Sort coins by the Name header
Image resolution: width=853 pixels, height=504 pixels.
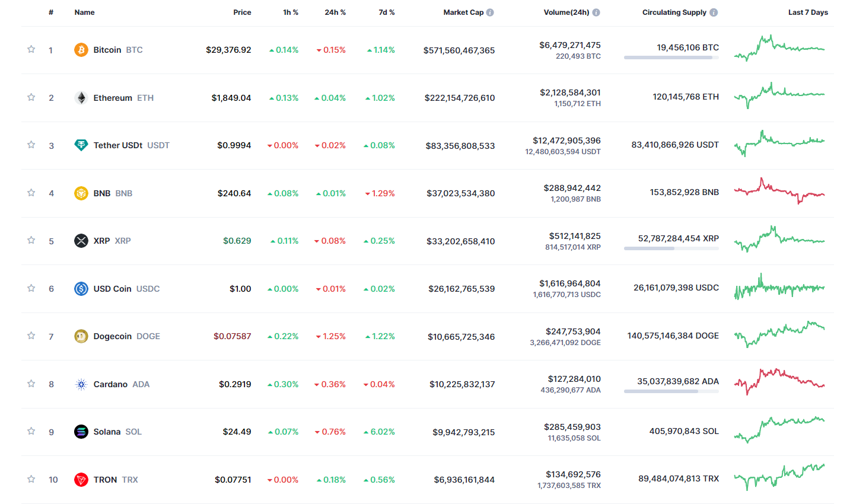tap(85, 12)
